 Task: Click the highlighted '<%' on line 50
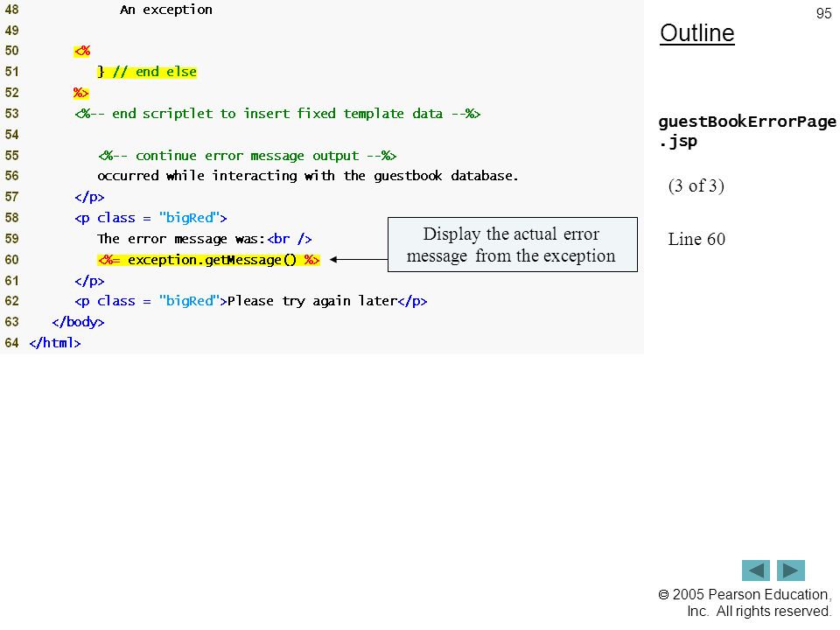(82, 51)
